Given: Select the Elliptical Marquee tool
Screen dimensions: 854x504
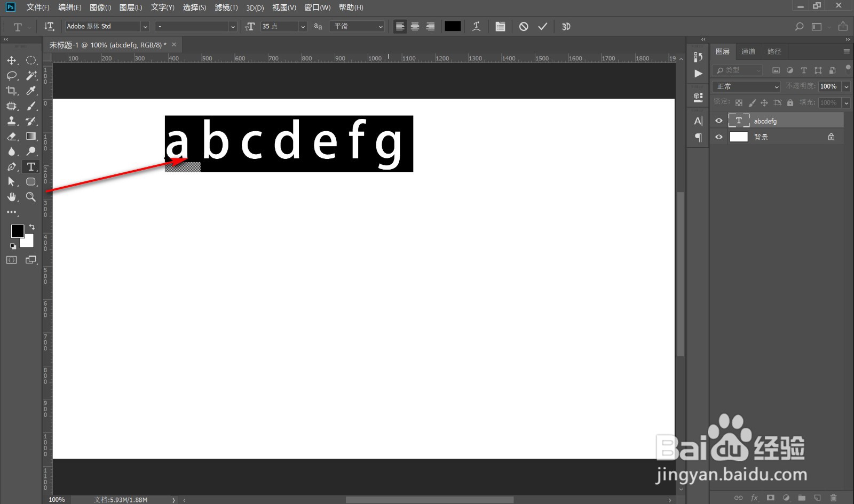Looking at the screenshot, I should pyautogui.click(x=31, y=60).
